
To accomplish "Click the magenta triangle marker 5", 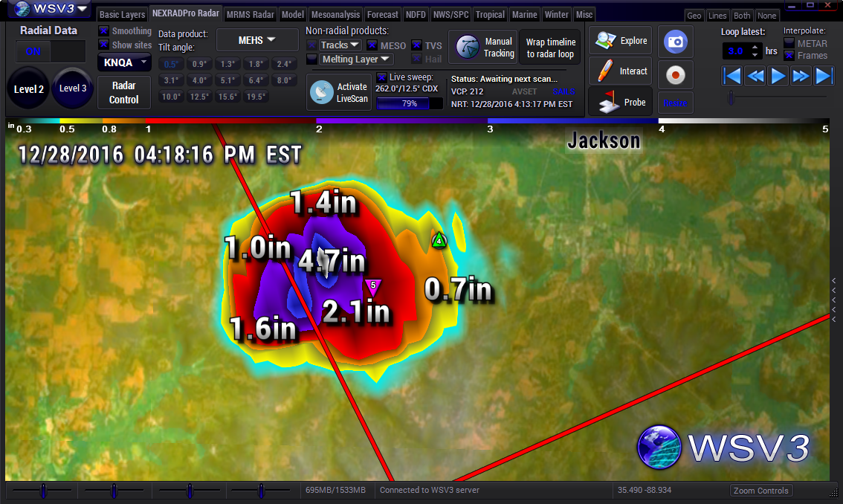I will point(373,287).
